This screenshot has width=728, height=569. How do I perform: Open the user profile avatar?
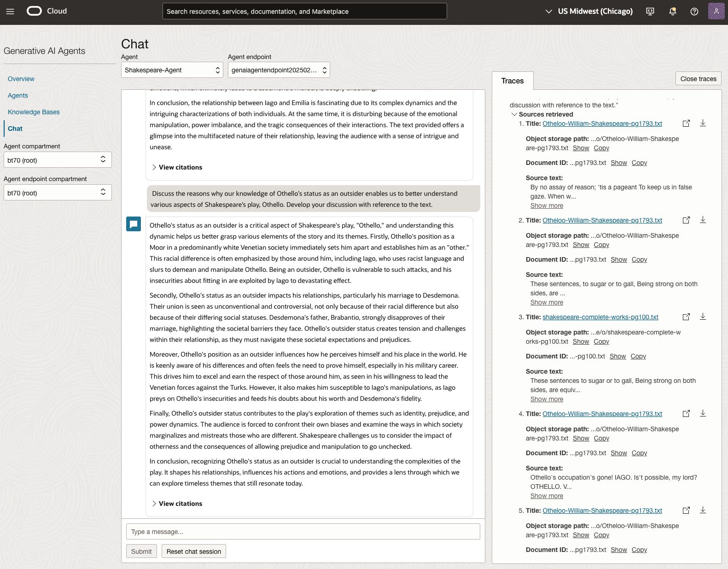coord(716,11)
